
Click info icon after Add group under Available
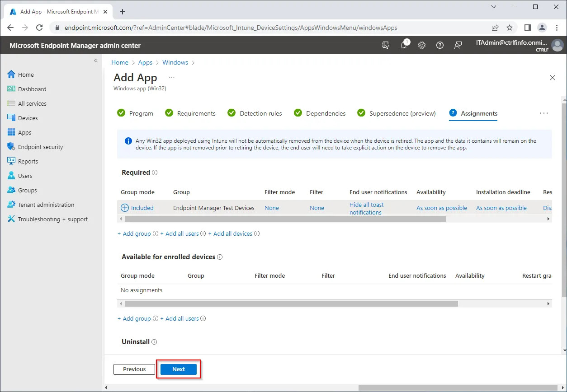click(156, 318)
